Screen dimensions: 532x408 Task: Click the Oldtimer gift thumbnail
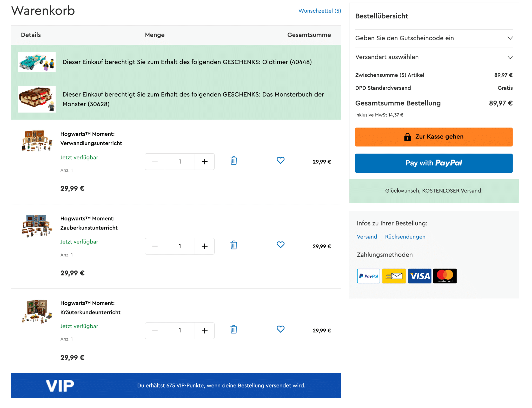click(37, 62)
